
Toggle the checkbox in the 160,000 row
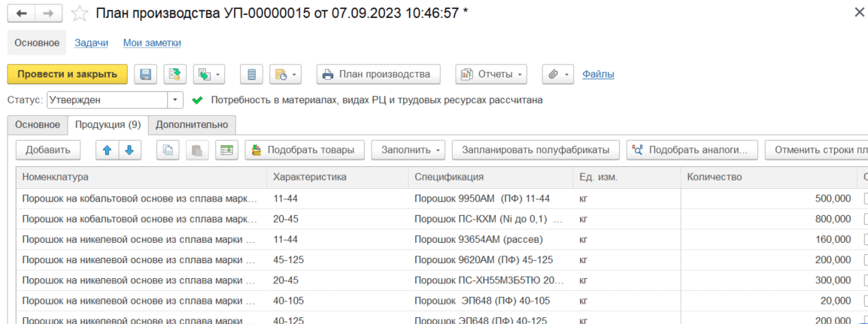click(866, 239)
